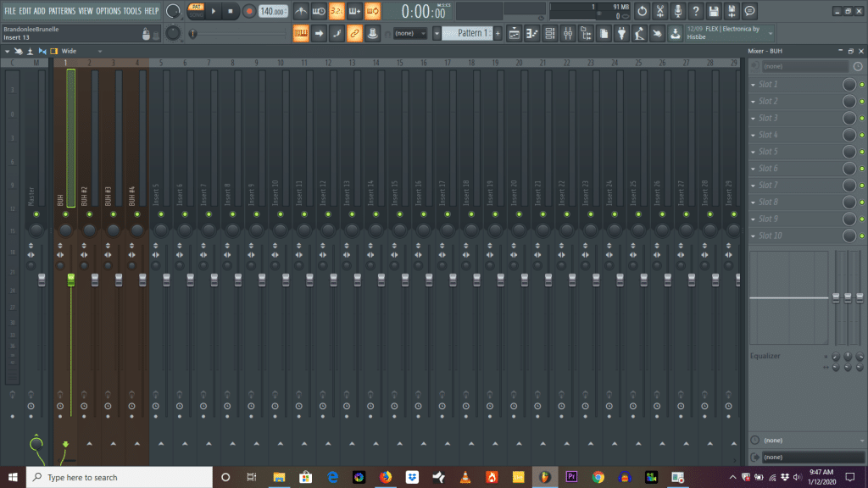Click the song position slider
Image resolution: width=868 pixels, height=488 pixels.
pyautogui.click(x=239, y=34)
